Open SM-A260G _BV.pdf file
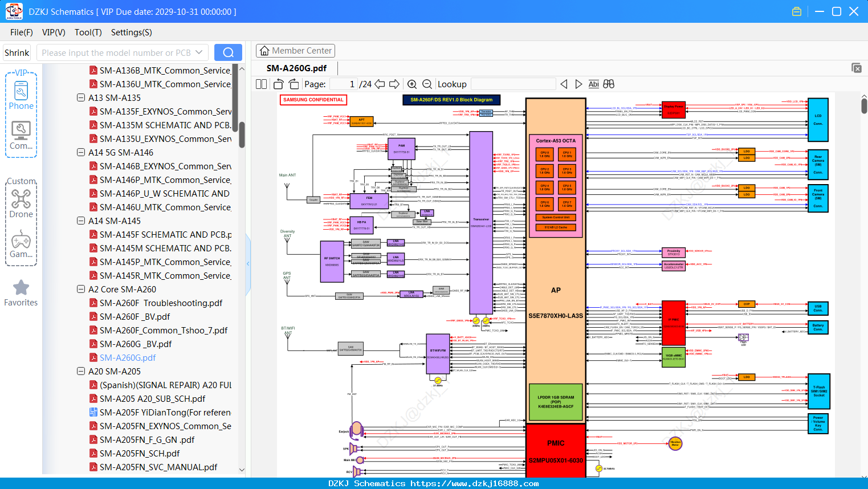 click(x=136, y=344)
